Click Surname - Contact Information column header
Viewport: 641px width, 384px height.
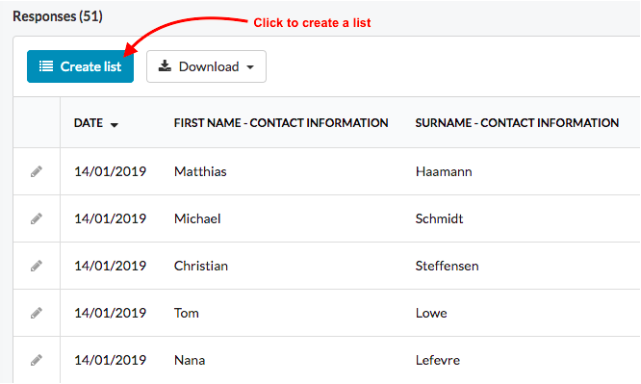coord(517,123)
